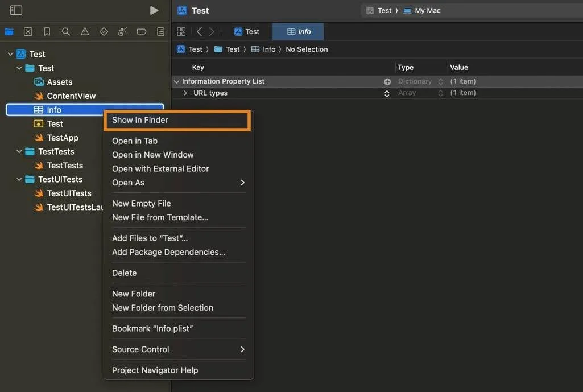Select the TestApp swift file
This screenshot has width=583, height=392.
click(56, 138)
